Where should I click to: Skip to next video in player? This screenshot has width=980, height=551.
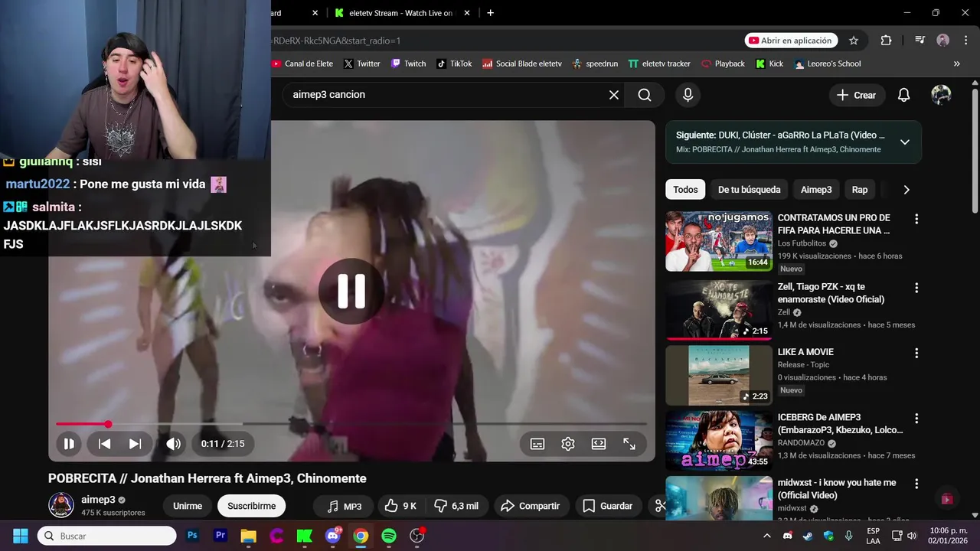point(135,444)
